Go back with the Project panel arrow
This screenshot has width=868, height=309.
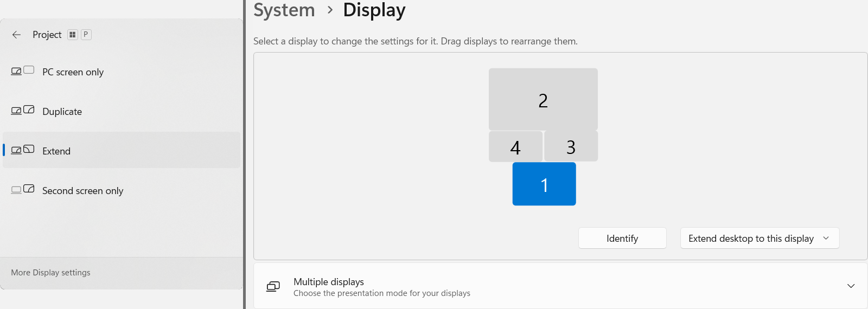coord(16,35)
